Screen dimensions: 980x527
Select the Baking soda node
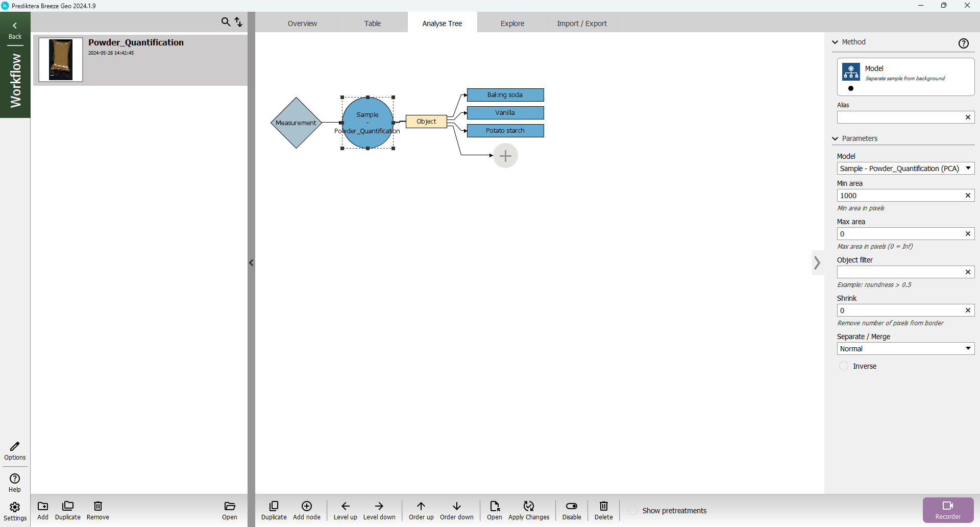(x=505, y=95)
